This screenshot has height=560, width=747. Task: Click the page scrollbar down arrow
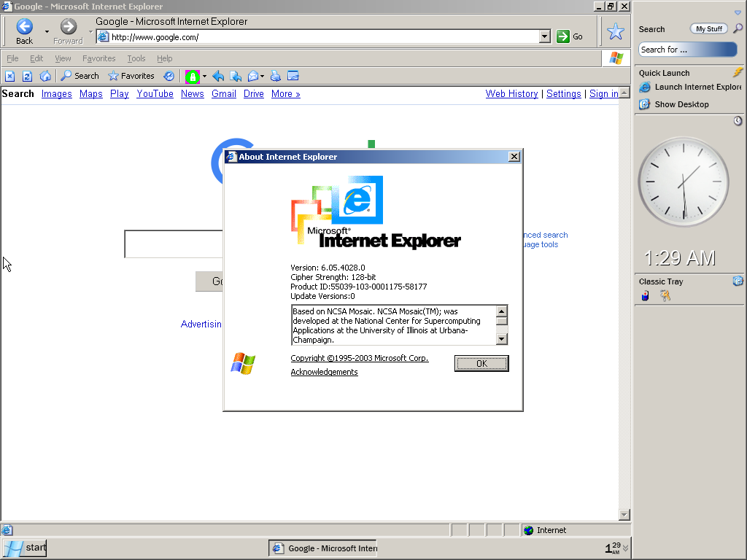pyautogui.click(x=624, y=514)
